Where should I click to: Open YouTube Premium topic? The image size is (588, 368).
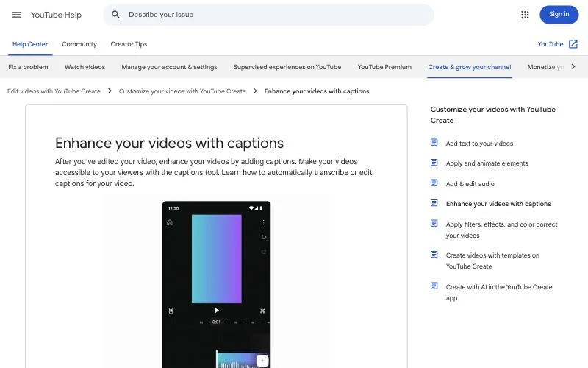[x=384, y=67]
